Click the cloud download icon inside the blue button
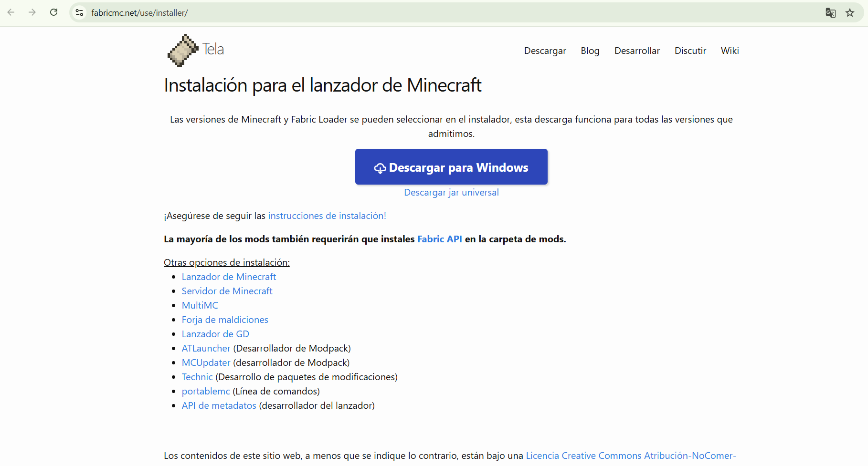This screenshot has width=868, height=466. coord(380,168)
